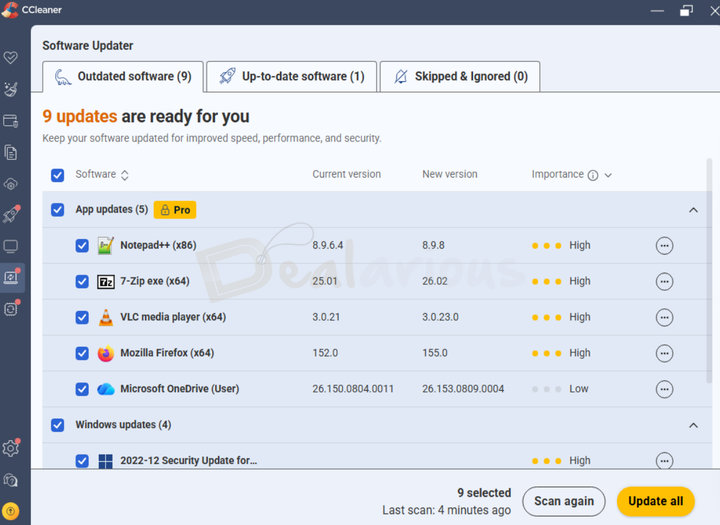
Task: Open more options for Mozilla Firefox row
Action: (x=664, y=353)
